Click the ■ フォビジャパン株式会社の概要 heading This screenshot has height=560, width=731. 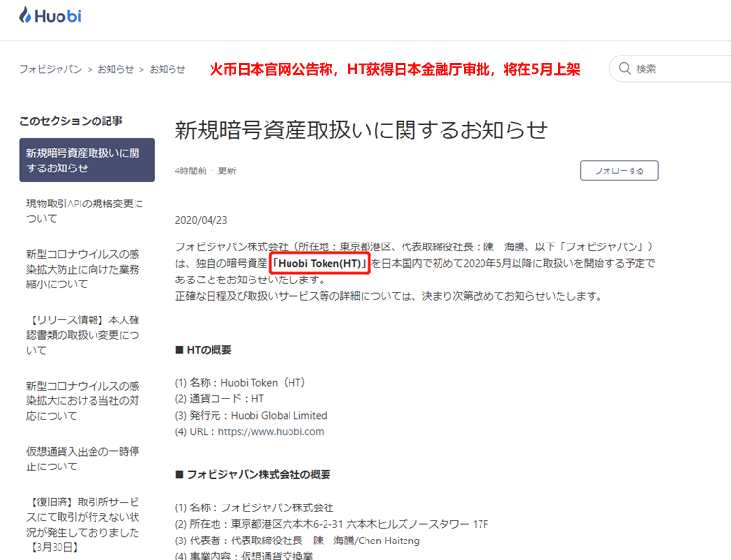click(x=253, y=474)
